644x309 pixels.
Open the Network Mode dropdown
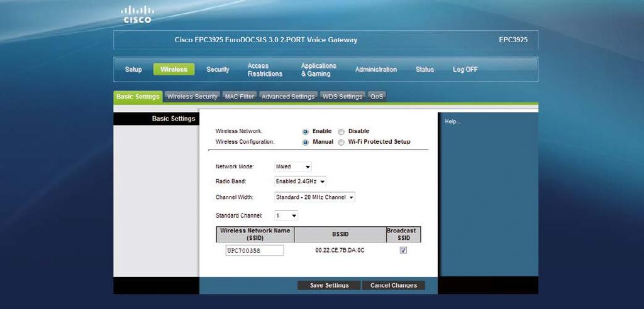pyautogui.click(x=293, y=167)
